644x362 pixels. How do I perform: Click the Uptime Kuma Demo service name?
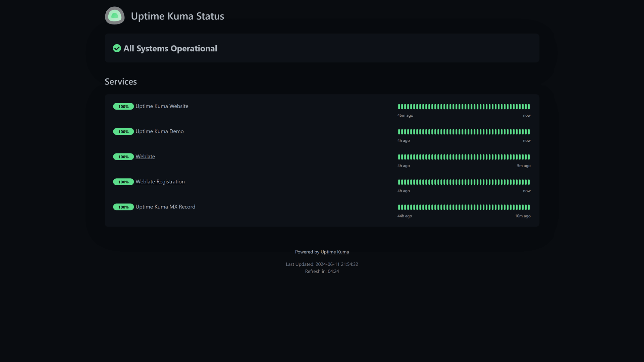click(x=159, y=131)
